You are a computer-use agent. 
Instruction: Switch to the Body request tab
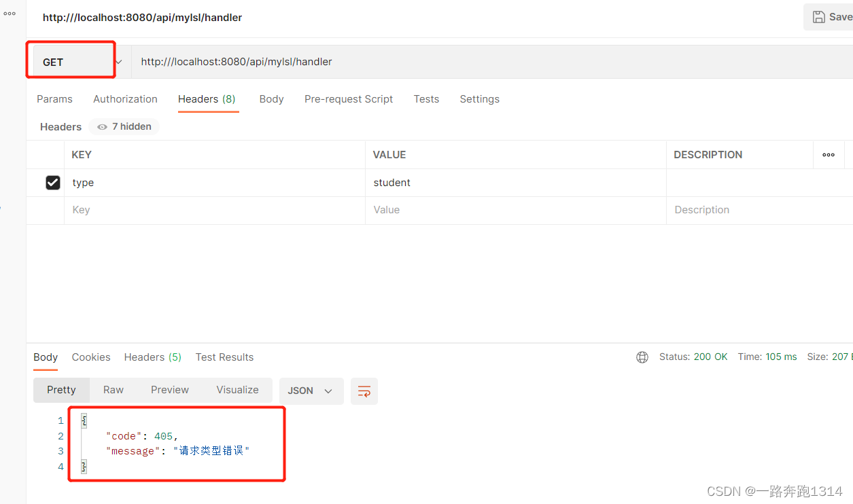point(271,99)
